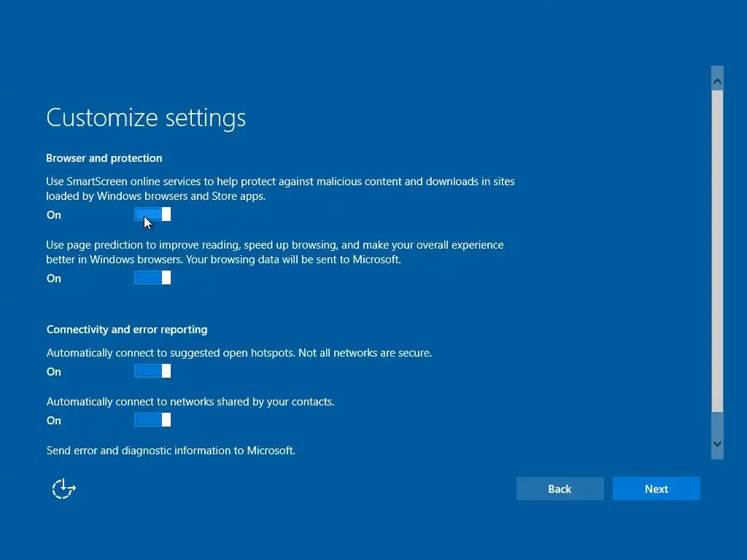Click the 'On' label under page prediction
The width and height of the screenshot is (747, 560).
(x=54, y=278)
